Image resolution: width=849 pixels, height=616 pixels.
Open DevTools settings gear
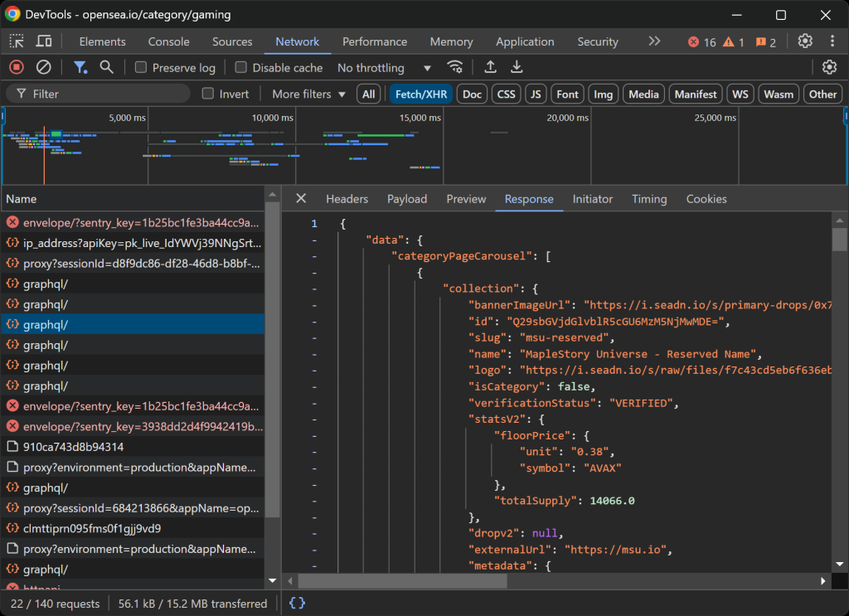pyautogui.click(x=803, y=41)
